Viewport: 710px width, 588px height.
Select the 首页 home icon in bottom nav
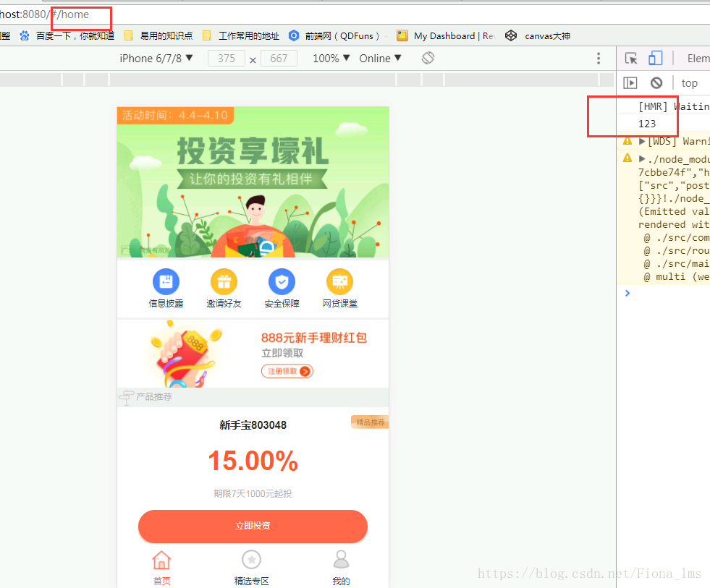161,560
